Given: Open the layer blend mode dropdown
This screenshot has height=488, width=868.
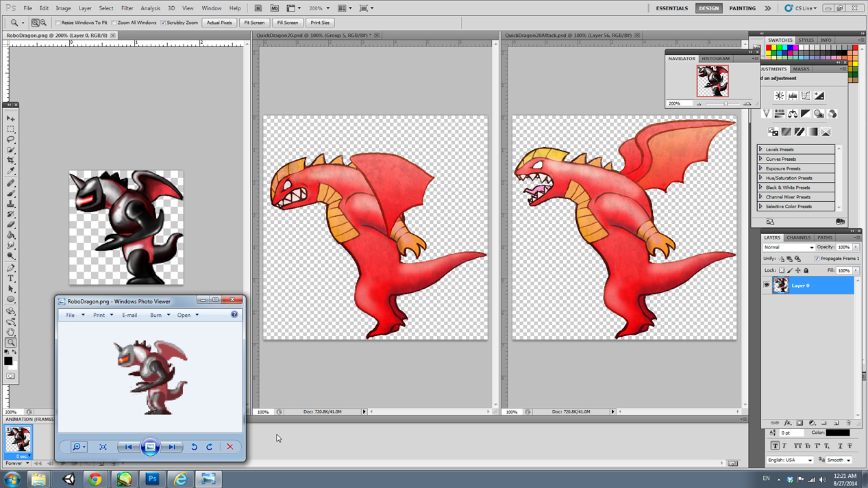Looking at the screenshot, I should [x=789, y=247].
